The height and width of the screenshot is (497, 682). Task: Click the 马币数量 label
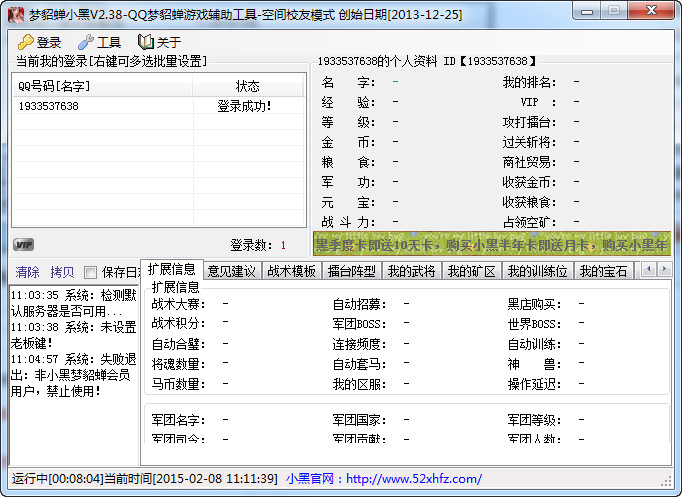(178, 384)
